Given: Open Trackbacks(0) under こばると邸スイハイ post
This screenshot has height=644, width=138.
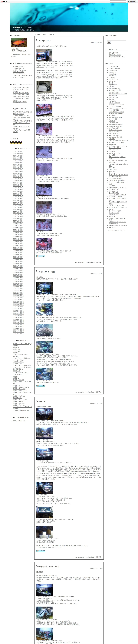Looking at the screenshot, I should tap(90, 263).
